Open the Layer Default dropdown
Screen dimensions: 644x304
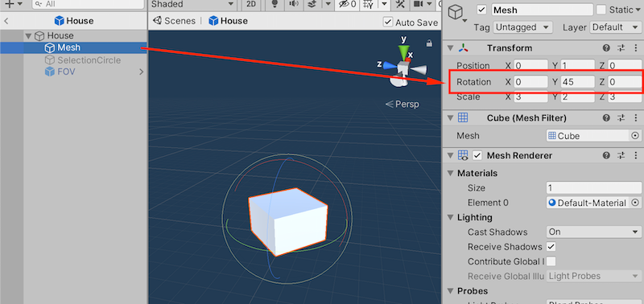pyautogui.click(x=615, y=27)
